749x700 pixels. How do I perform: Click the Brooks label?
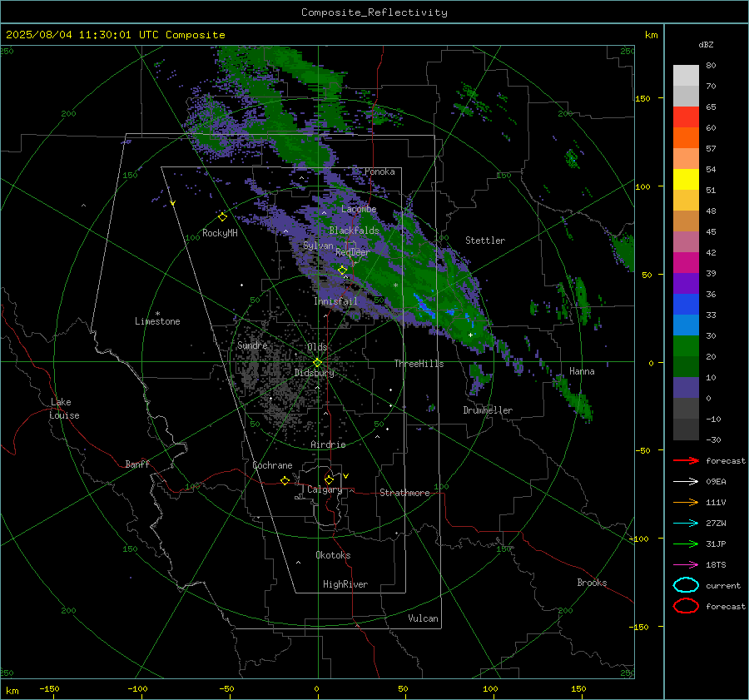pos(592,583)
